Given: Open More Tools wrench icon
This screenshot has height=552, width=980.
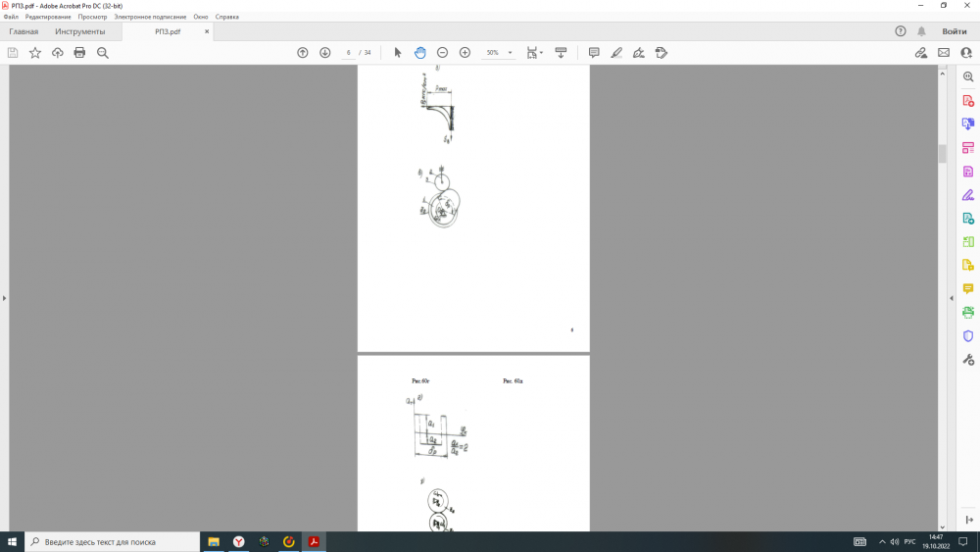Looking at the screenshot, I should point(968,360).
